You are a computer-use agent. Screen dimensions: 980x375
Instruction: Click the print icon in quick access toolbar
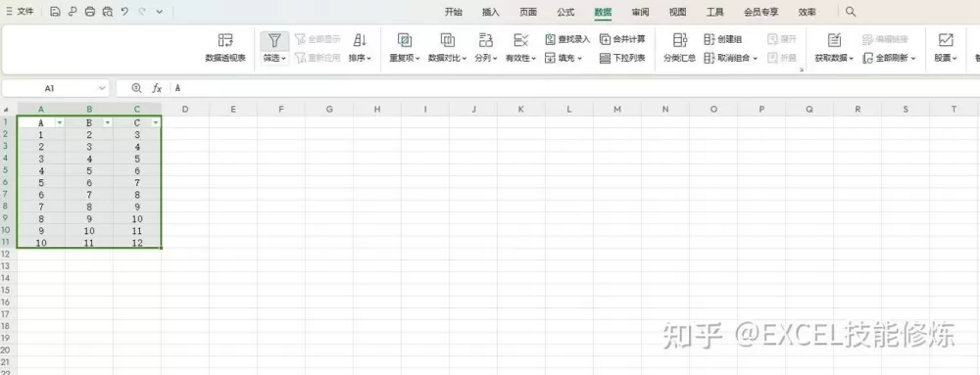coord(90,11)
